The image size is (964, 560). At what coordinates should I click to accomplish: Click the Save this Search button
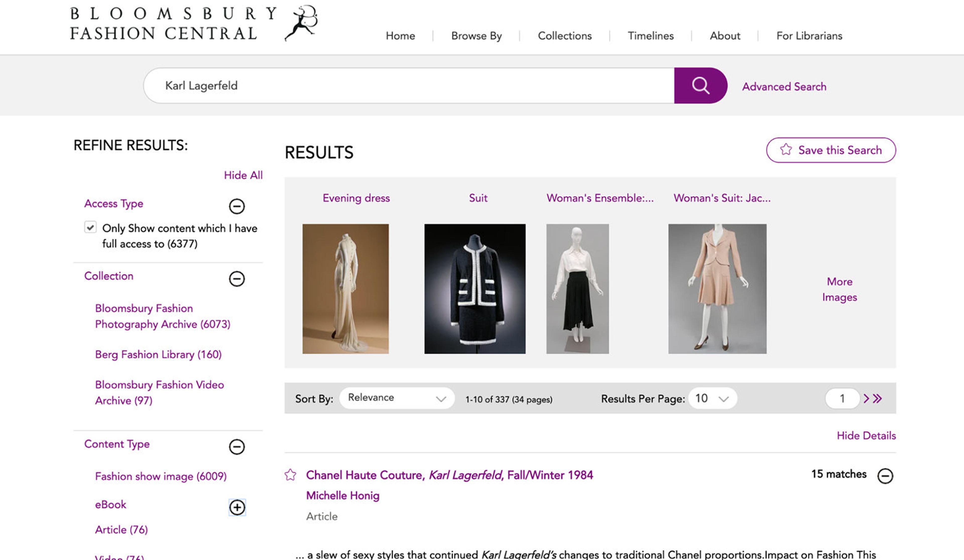(830, 150)
